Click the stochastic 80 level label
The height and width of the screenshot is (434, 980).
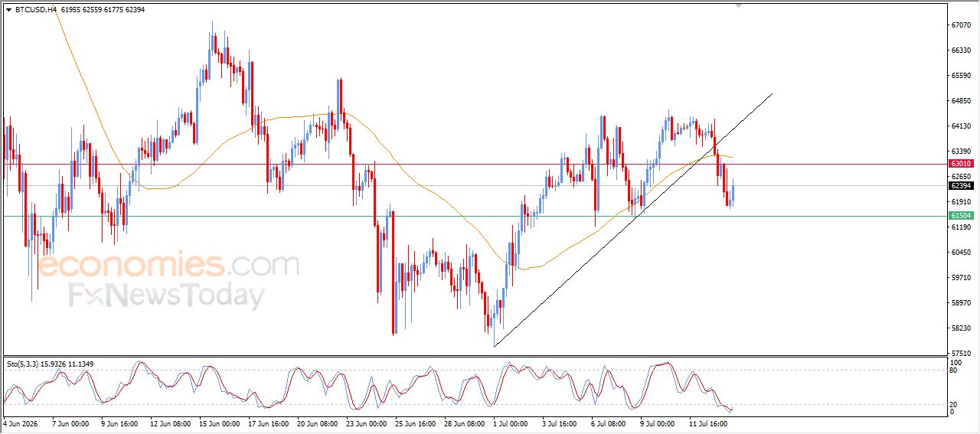coord(954,370)
